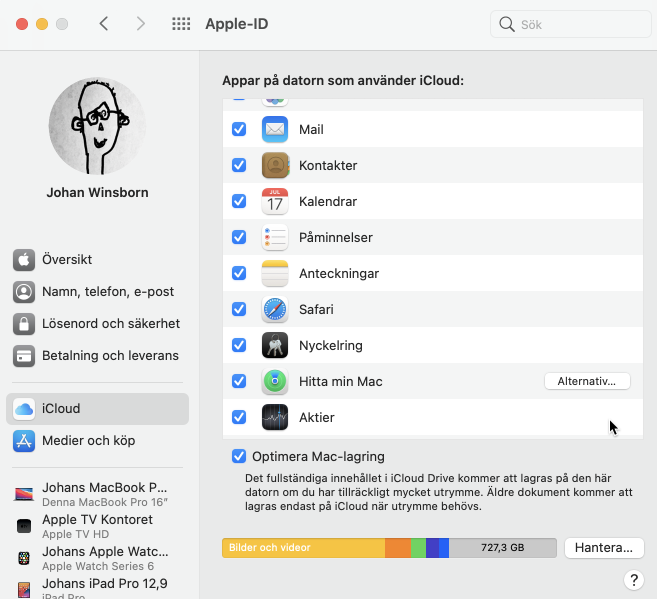657x599 pixels.
Task: Open Medier och köp section
Action: 97,441
